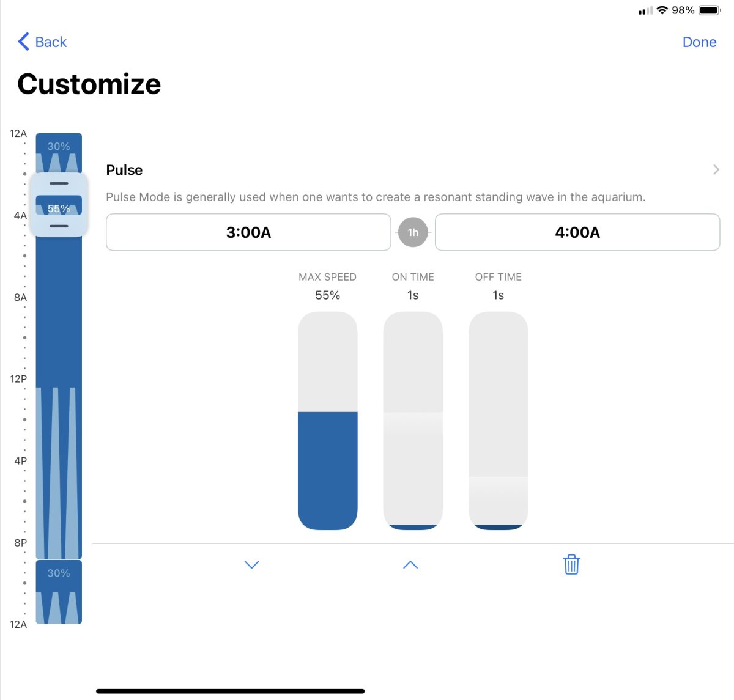Image resolution: width=734 pixels, height=700 pixels.
Task: Tap the 4P timeline label
Action: [x=20, y=461]
